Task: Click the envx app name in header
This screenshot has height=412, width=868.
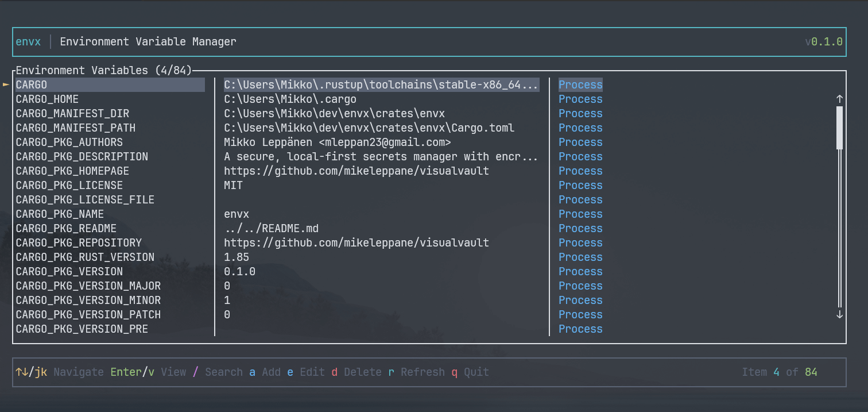Action: [28, 41]
